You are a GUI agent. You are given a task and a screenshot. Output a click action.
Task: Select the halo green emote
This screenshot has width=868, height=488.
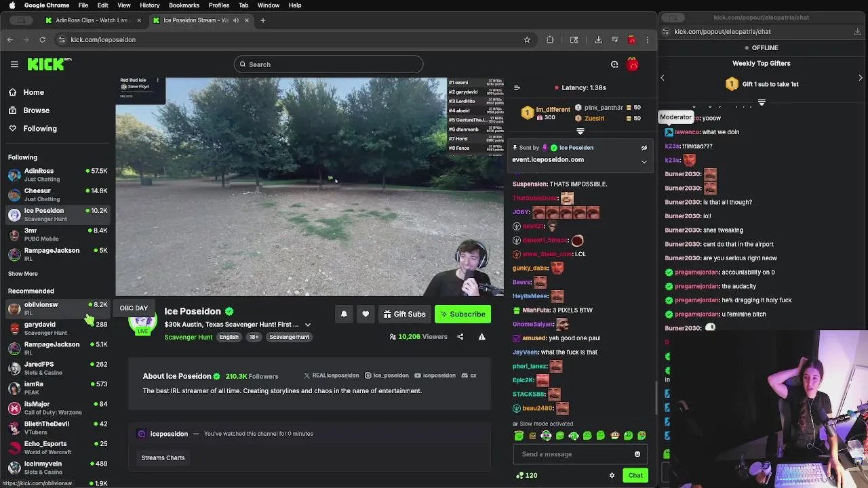pos(519,436)
